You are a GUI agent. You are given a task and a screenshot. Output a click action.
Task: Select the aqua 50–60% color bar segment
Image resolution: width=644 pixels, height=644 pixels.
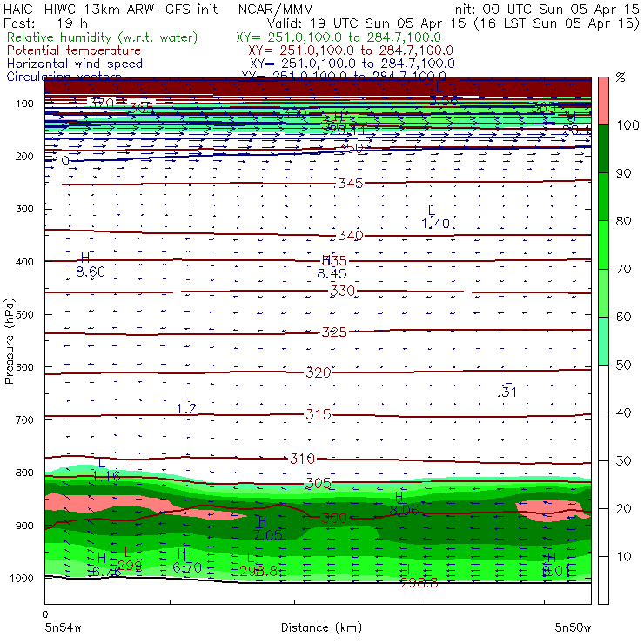(x=603, y=341)
